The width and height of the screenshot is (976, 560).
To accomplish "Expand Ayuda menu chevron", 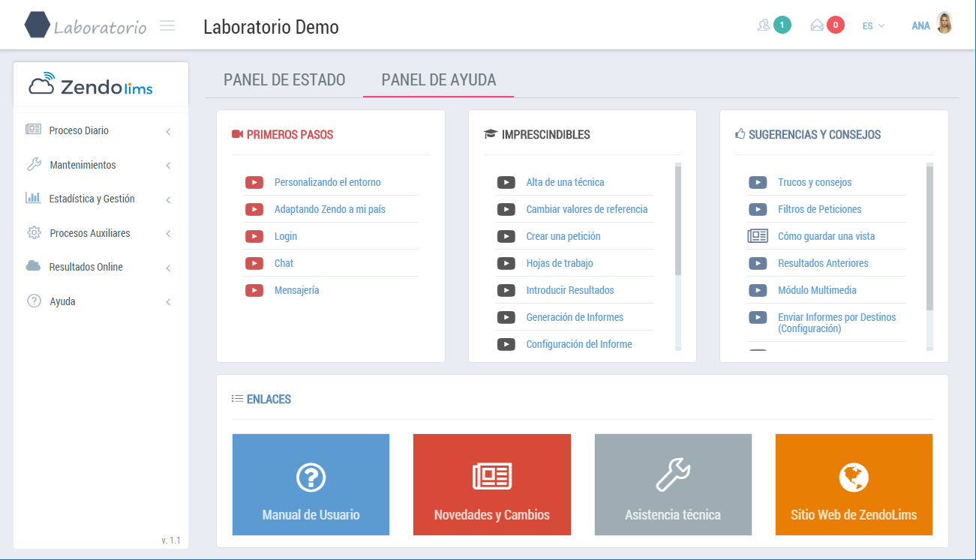I will [168, 302].
